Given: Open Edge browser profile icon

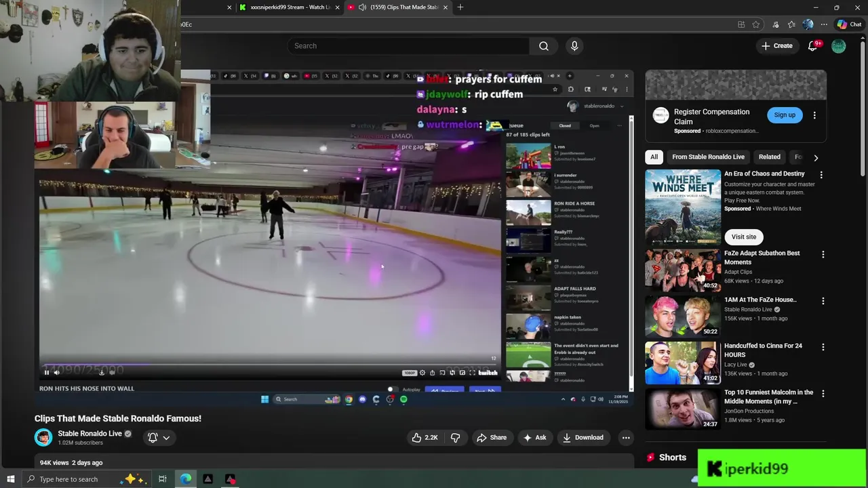Looking at the screenshot, I should pyautogui.click(x=808, y=24).
